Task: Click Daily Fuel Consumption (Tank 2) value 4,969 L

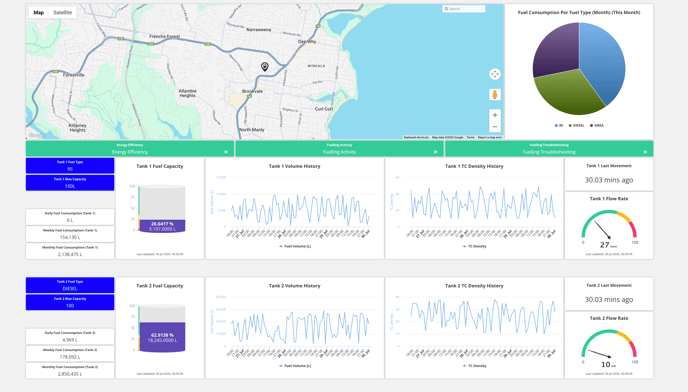Action: coord(70,340)
